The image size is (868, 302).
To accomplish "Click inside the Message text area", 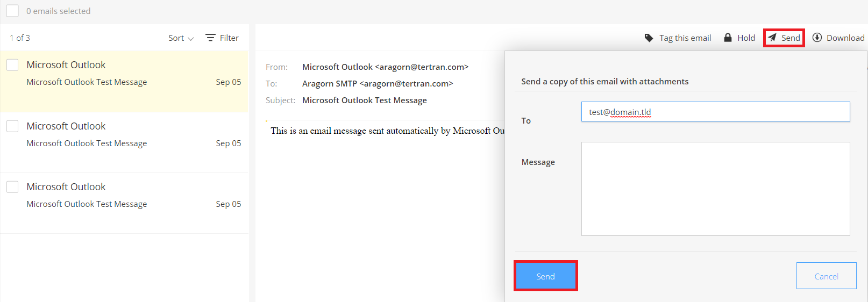I will click(x=715, y=189).
